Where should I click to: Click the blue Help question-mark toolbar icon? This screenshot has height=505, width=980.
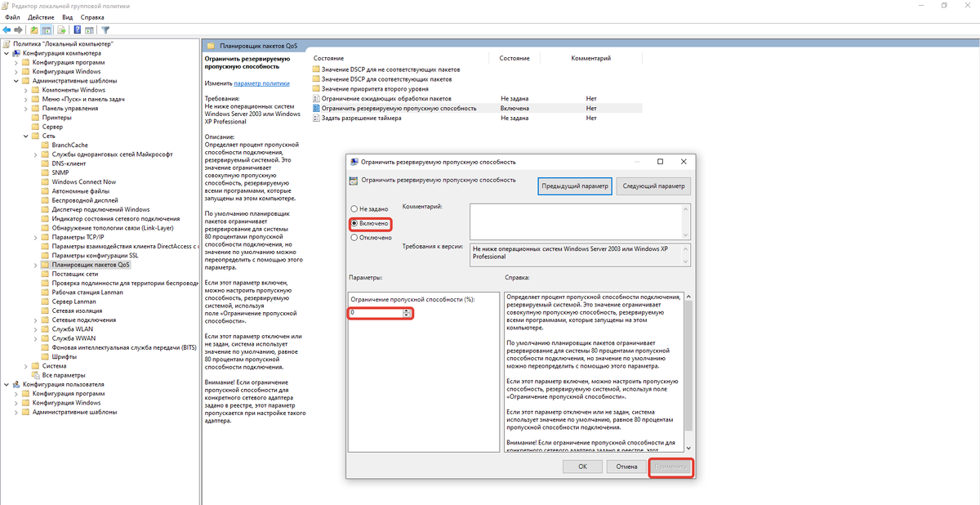point(77,29)
